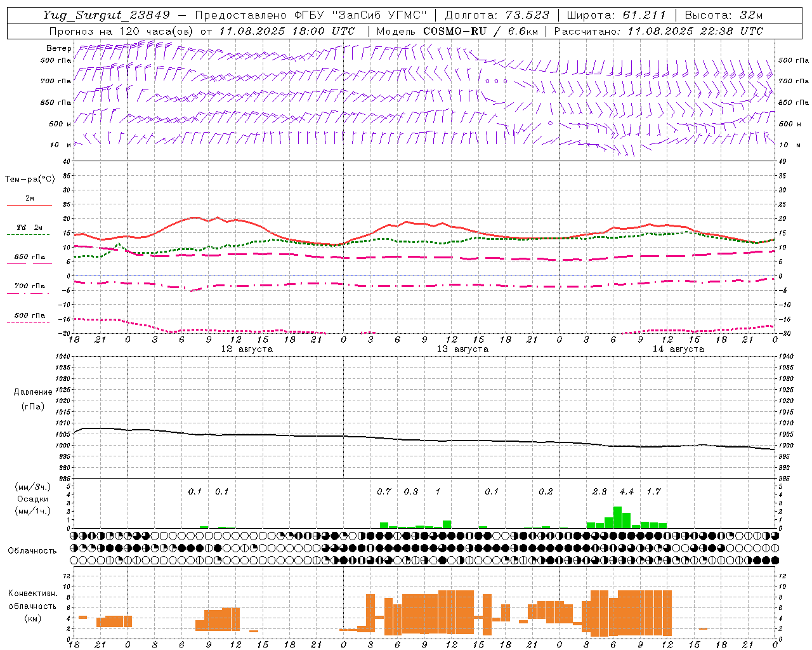The width and height of the screenshot is (812, 650).
Task: Click the tallest green precipitation bar
Action: click(x=617, y=517)
